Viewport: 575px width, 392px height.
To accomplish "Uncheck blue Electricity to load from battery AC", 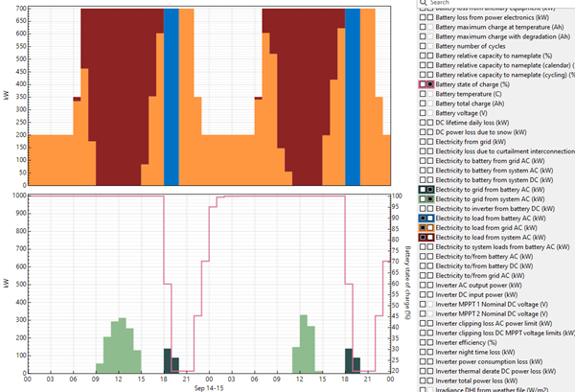I will 430,218.
